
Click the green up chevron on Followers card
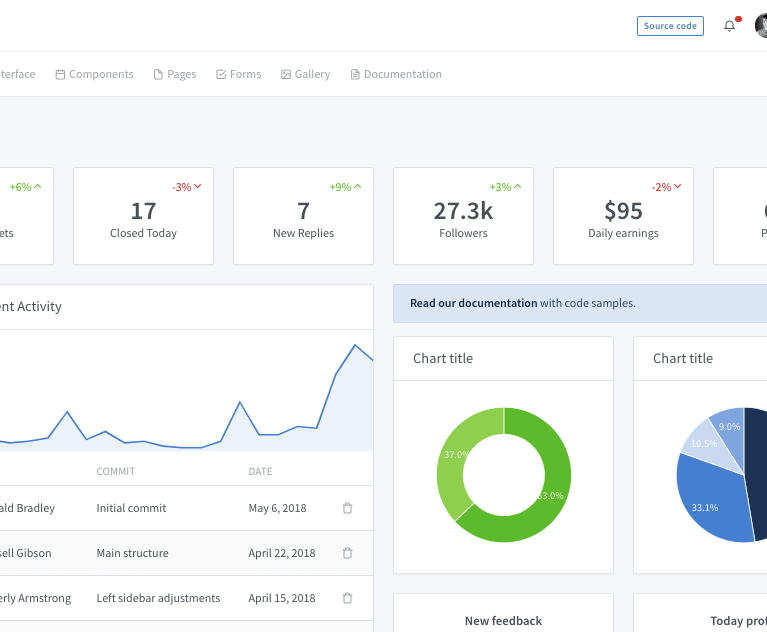518,187
